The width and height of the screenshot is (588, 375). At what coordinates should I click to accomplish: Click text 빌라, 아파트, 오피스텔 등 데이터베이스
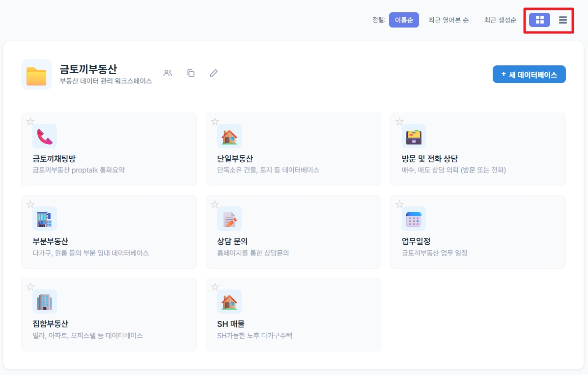tap(88, 336)
